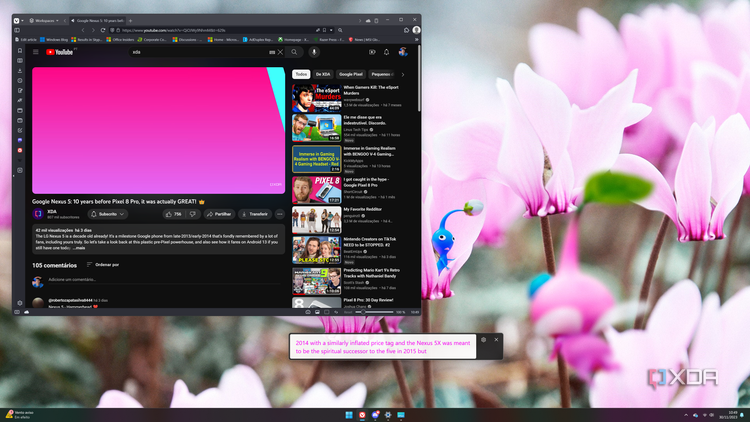Open History panel in sidebar

[x=20, y=81]
